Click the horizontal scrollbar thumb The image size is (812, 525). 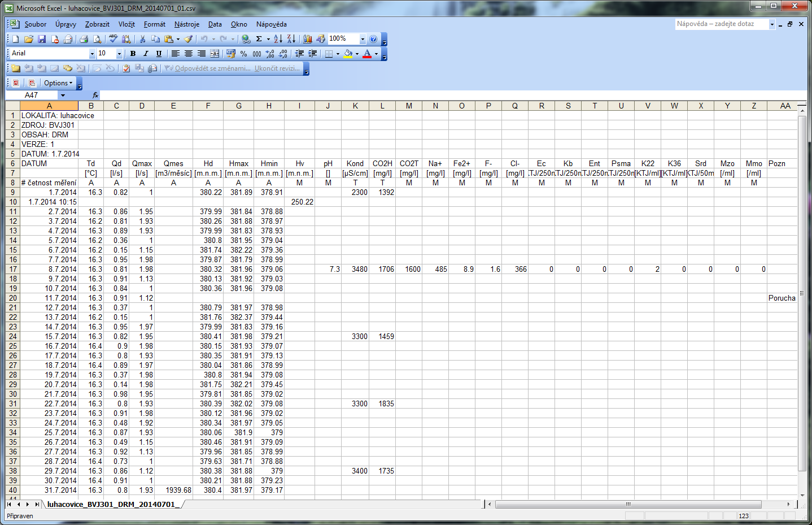(628, 504)
